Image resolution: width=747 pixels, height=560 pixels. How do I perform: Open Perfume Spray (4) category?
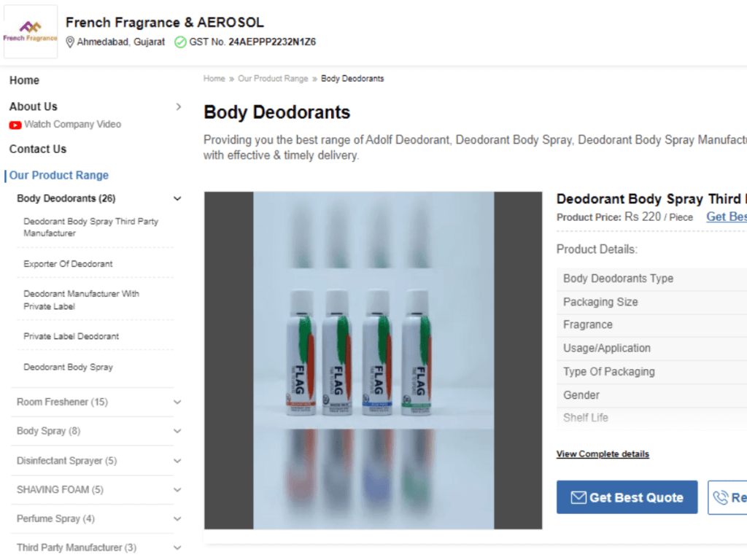click(55, 519)
